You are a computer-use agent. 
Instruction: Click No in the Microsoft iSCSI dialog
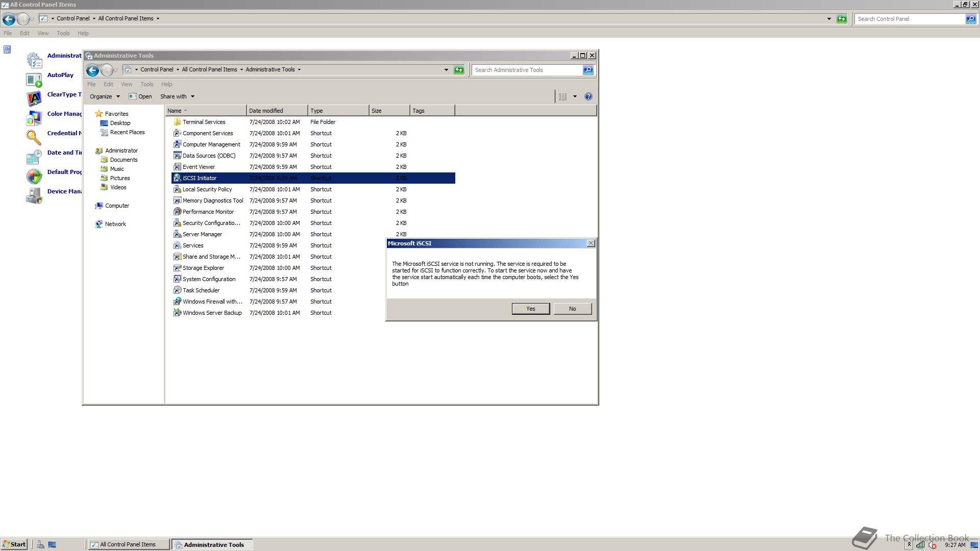click(x=573, y=309)
